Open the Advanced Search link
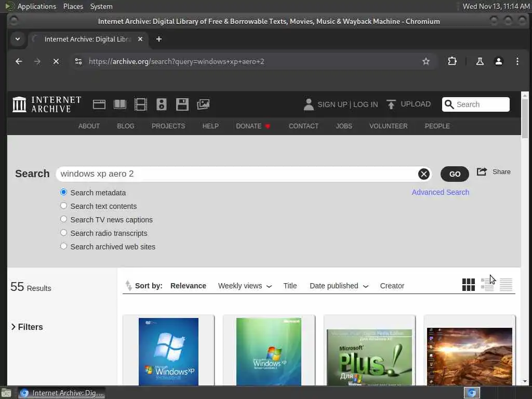This screenshot has width=532, height=399. (x=441, y=192)
